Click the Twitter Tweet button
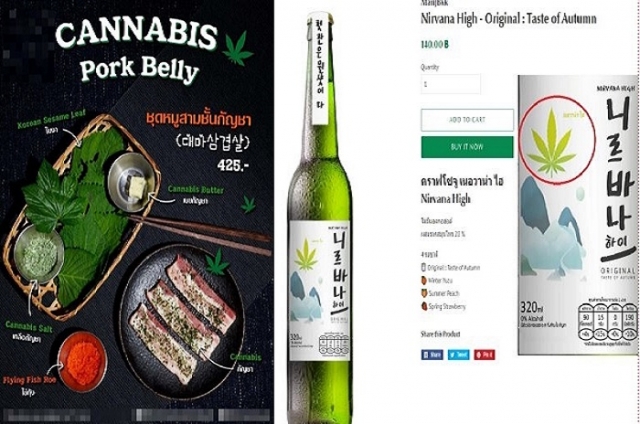 (x=458, y=355)
